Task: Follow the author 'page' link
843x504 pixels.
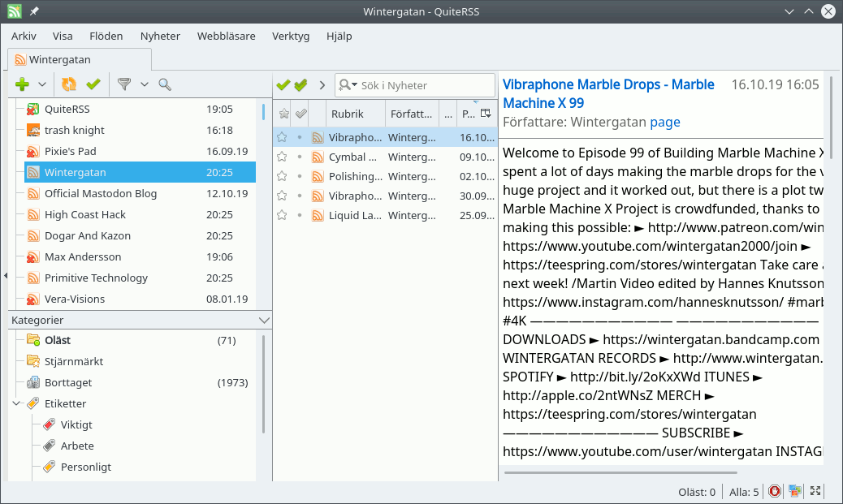Action: click(665, 122)
